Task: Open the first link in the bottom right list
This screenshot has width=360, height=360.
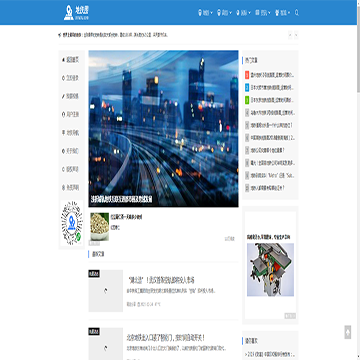Action: tap(270, 354)
